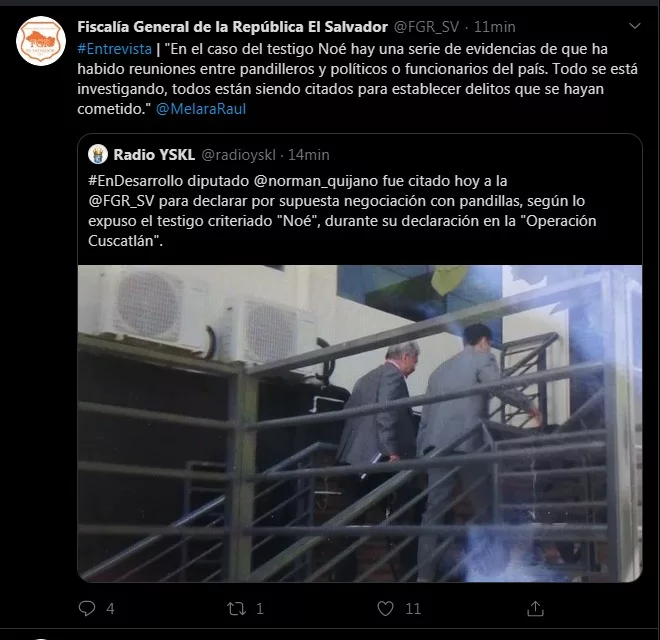Click the @FGR_SV handle in tweet header
Screen dimensions: 660x640
[426, 27]
